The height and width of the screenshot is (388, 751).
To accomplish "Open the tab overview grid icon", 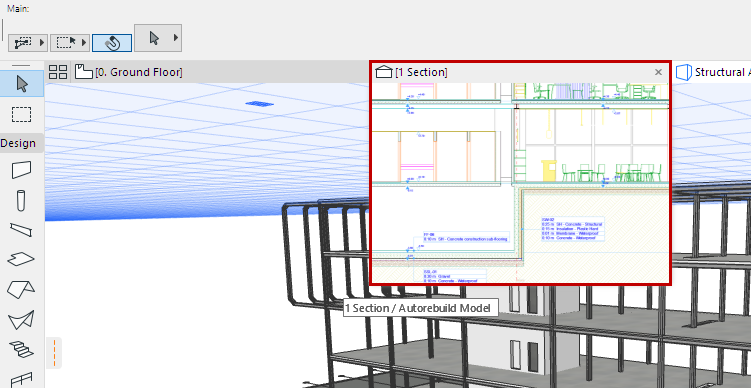I will (58, 72).
